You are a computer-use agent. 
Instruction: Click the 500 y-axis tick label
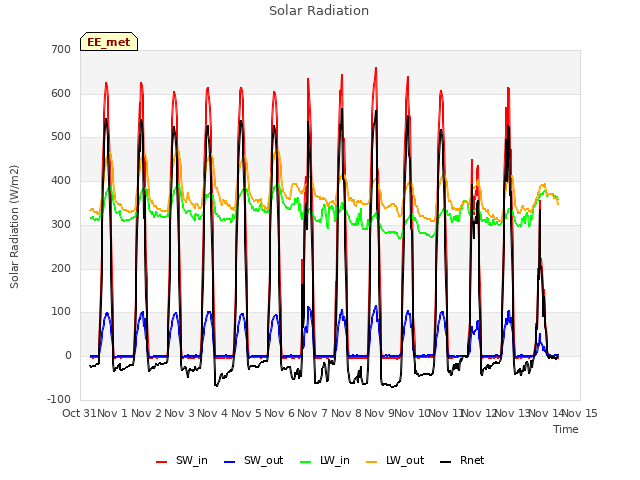(61, 137)
